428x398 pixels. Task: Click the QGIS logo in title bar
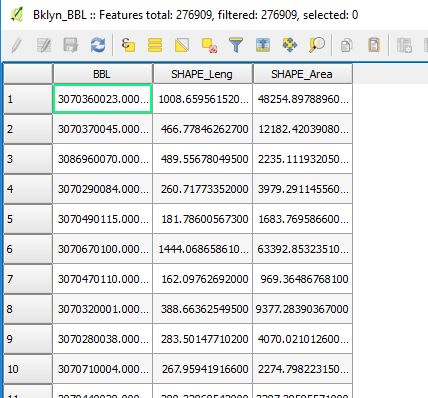pos(17,15)
